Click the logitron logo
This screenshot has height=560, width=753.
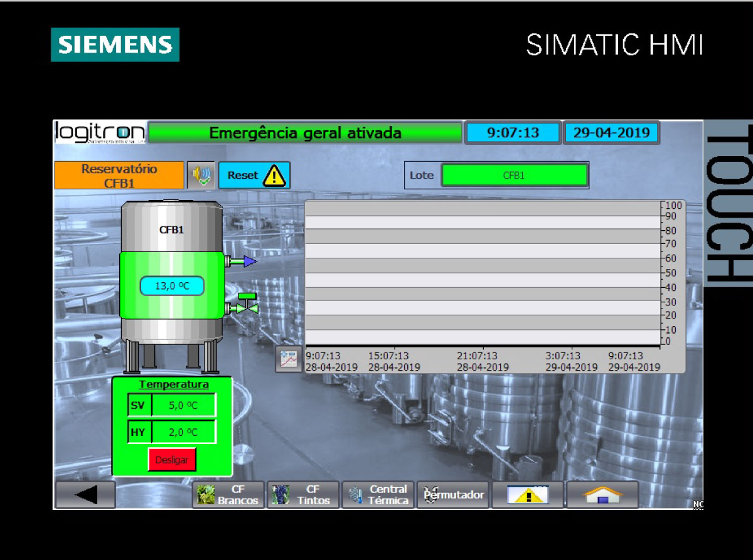click(x=100, y=132)
